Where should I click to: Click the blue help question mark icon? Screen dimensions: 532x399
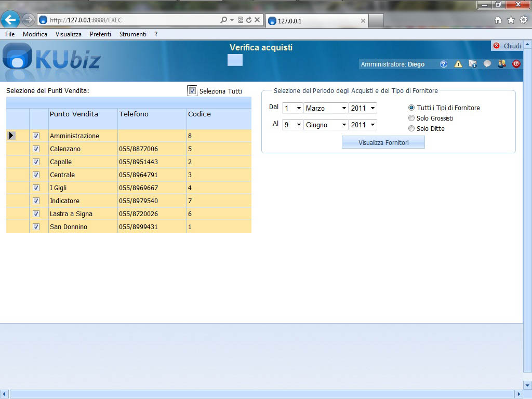click(x=443, y=64)
